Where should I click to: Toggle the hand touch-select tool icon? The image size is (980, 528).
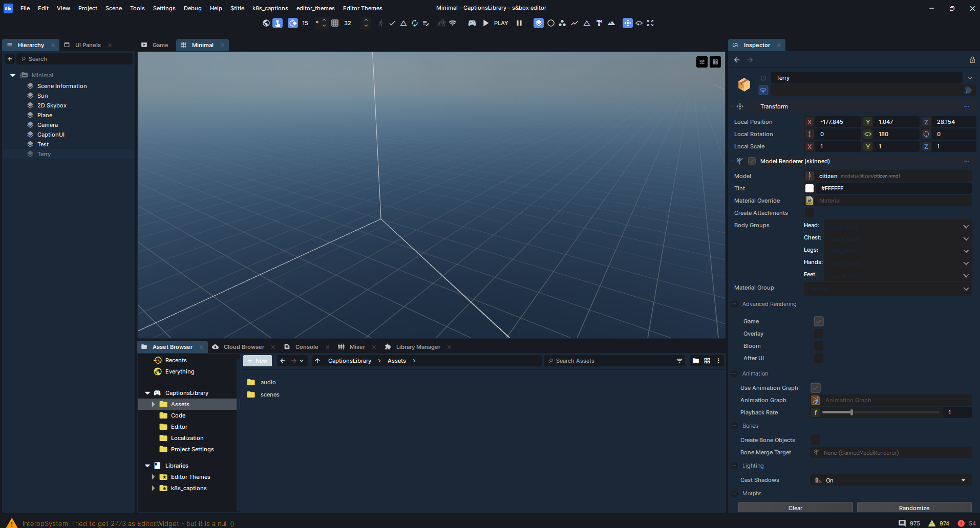[x=278, y=23]
